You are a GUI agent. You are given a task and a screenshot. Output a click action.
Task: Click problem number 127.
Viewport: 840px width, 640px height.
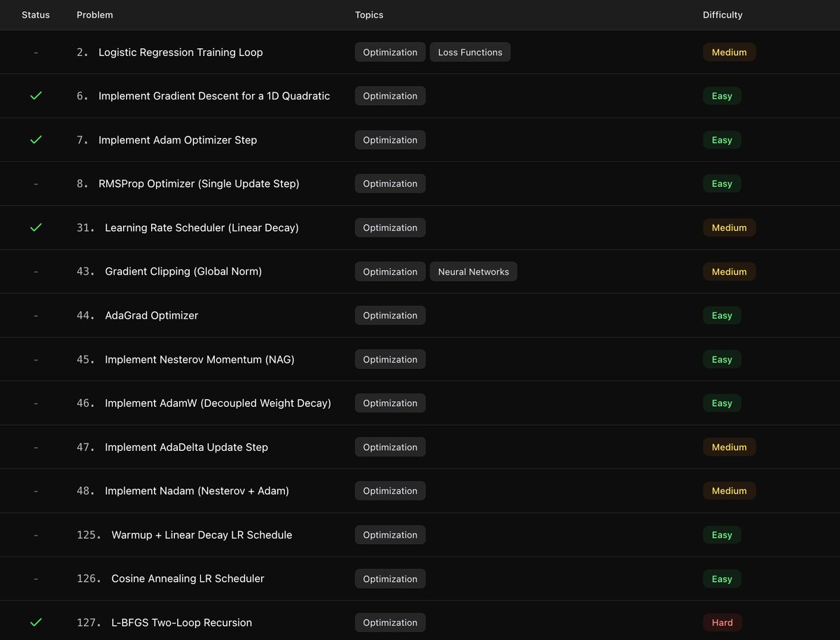89,622
